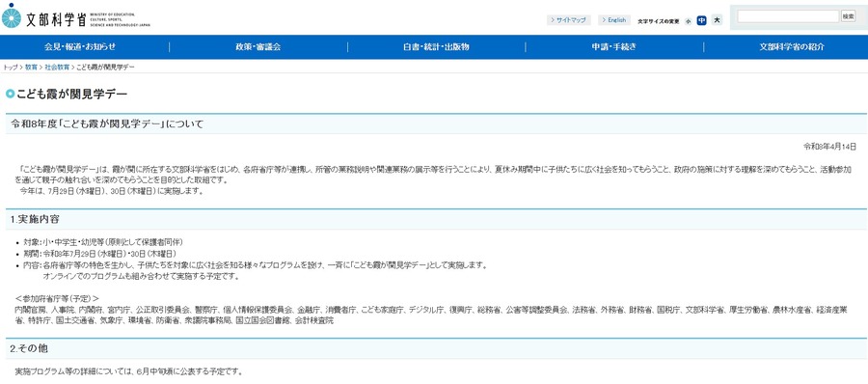Click the label <参加府省庁等(予定)>

click(57, 298)
